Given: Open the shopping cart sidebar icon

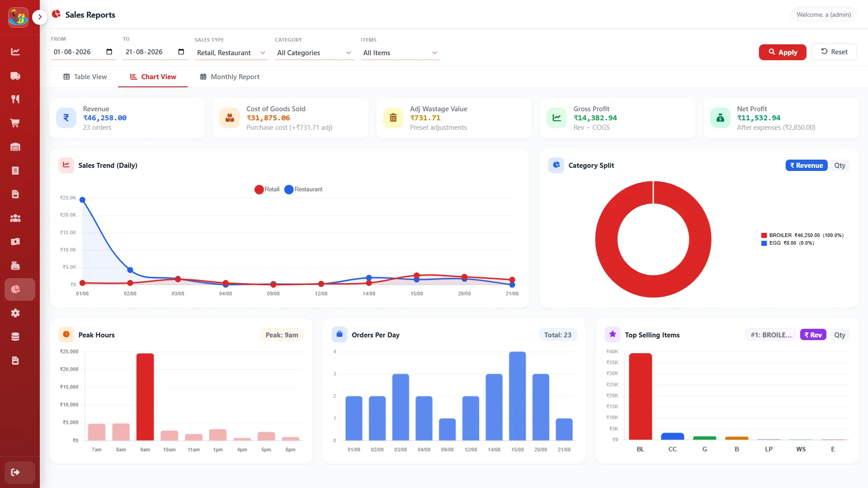Looking at the screenshot, I should 15,123.
